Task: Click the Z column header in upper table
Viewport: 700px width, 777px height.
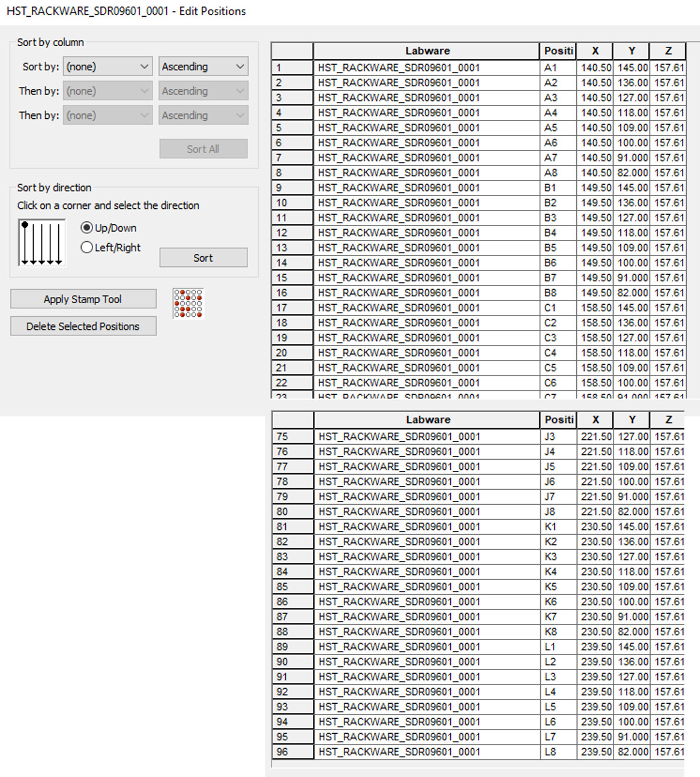Action: pos(668,51)
